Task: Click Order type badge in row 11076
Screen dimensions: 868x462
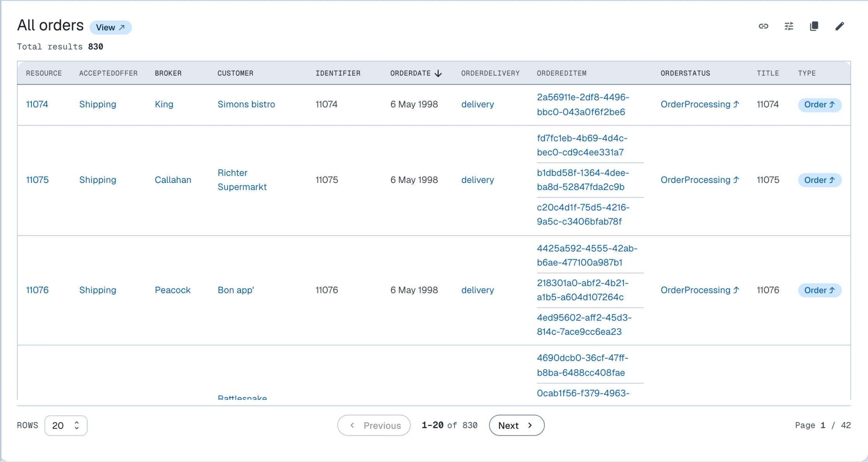Action: [x=820, y=290]
